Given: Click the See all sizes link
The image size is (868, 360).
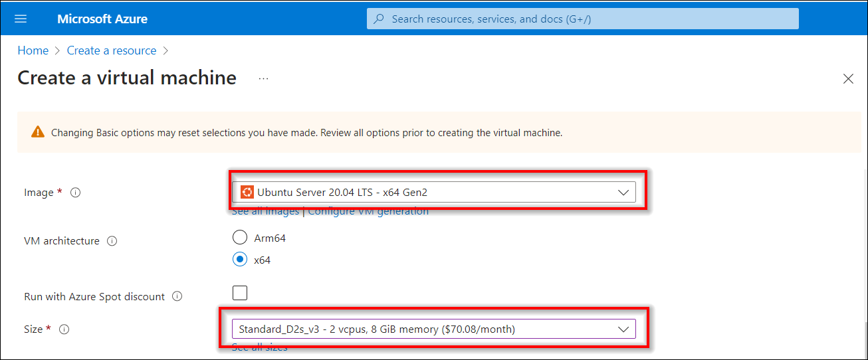Looking at the screenshot, I should pos(260,347).
